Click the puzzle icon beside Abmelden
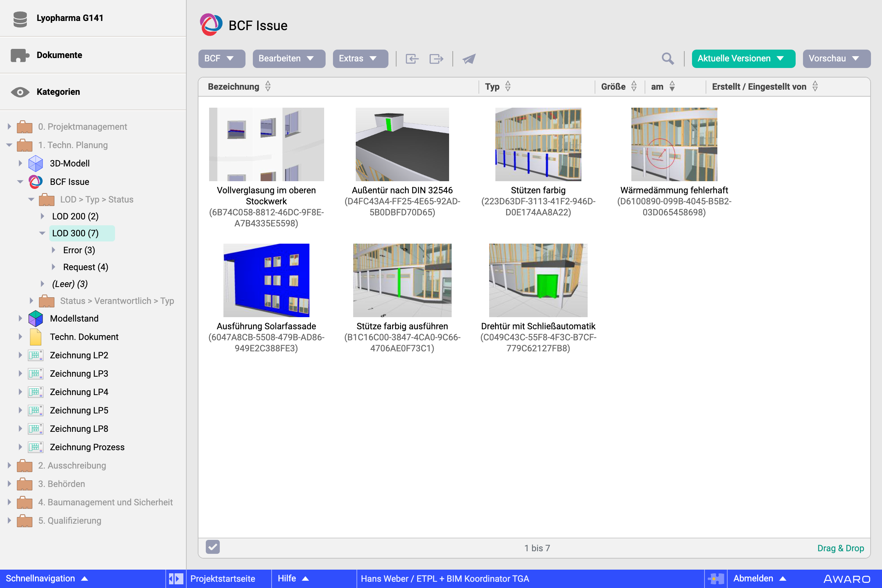Viewport: 882px width, 588px height. click(x=716, y=578)
